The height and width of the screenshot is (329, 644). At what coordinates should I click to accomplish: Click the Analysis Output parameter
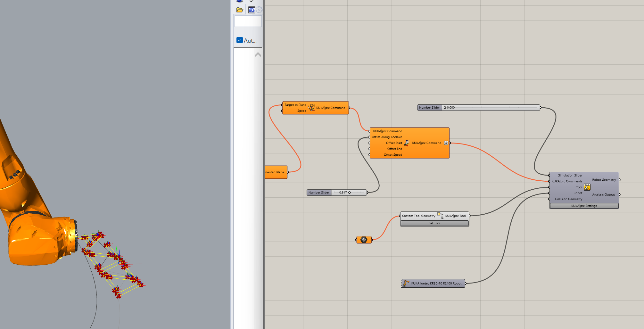(603, 194)
